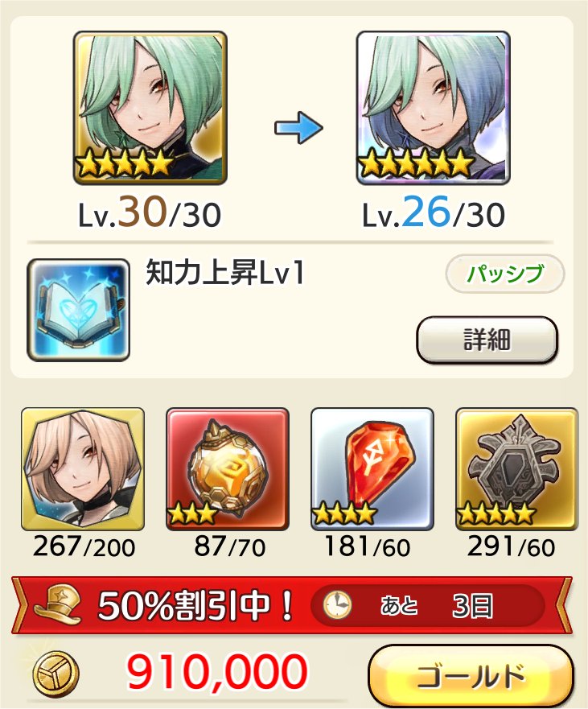Select the パッシブ passive tag
Screen dimensions: 588x709
[505, 274]
